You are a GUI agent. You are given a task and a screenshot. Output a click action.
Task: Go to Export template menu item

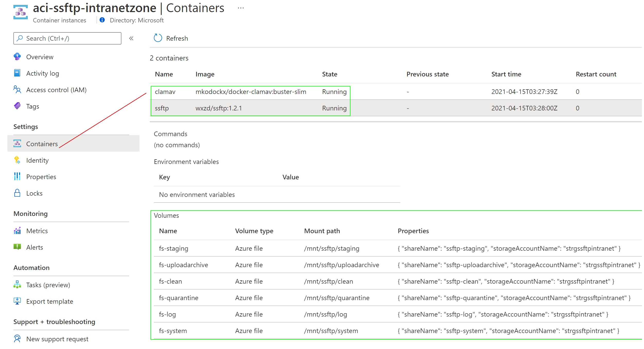[x=49, y=301]
